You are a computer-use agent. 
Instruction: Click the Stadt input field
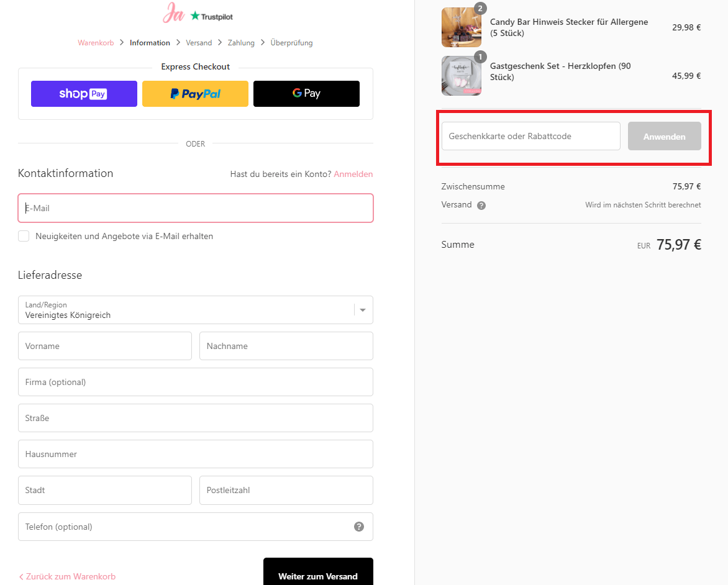click(105, 490)
